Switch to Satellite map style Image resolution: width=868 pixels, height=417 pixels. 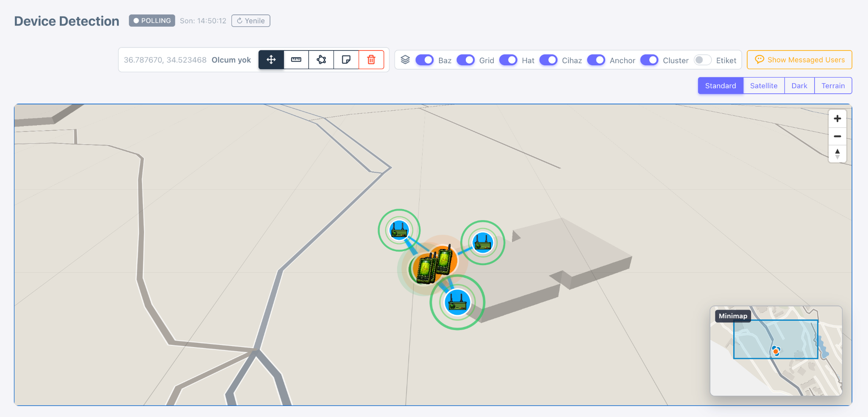click(764, 86)
